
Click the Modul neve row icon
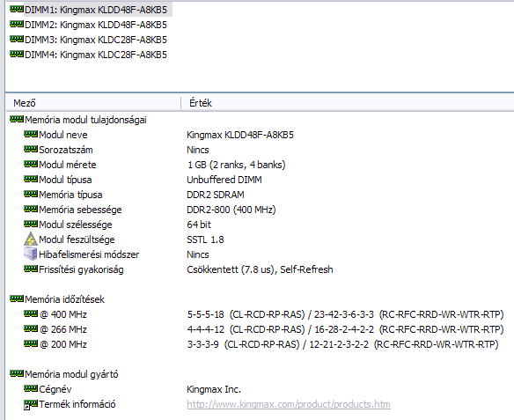pyautogui.click(x=31, y=134)
